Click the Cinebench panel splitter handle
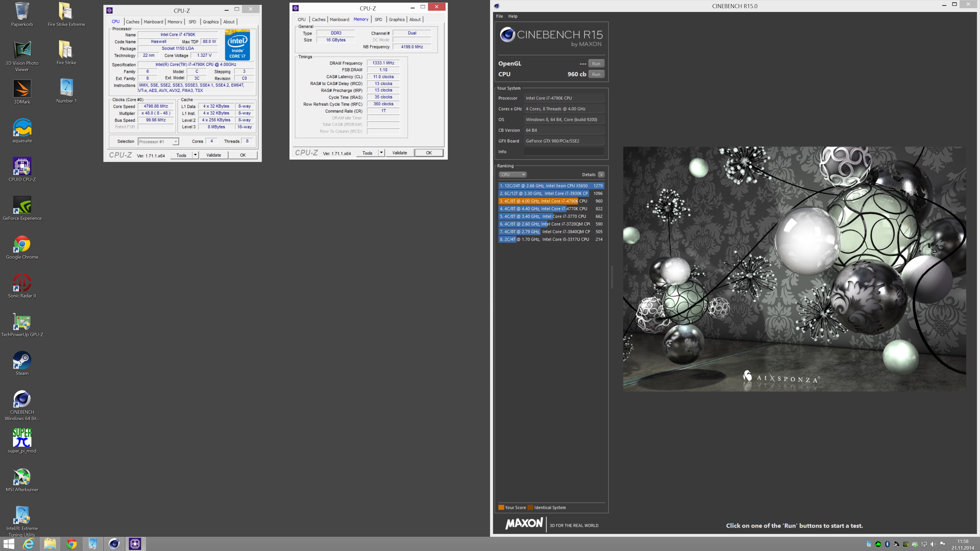 (x=612, y=277)
